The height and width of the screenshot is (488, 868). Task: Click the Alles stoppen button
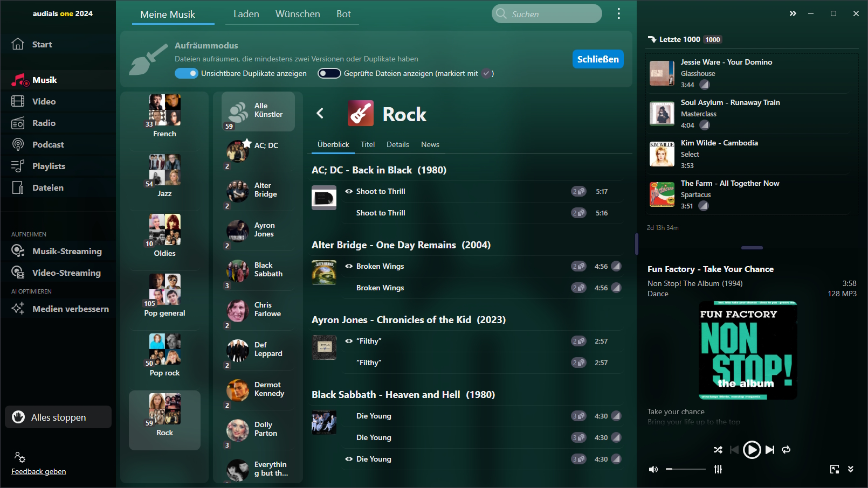[58, 417]
